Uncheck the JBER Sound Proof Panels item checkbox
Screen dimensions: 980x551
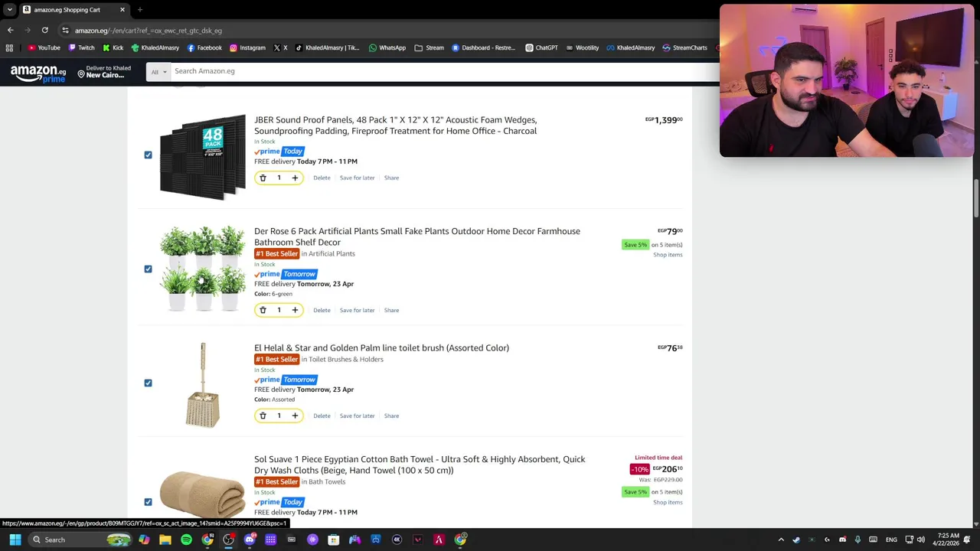pos(148,155)
